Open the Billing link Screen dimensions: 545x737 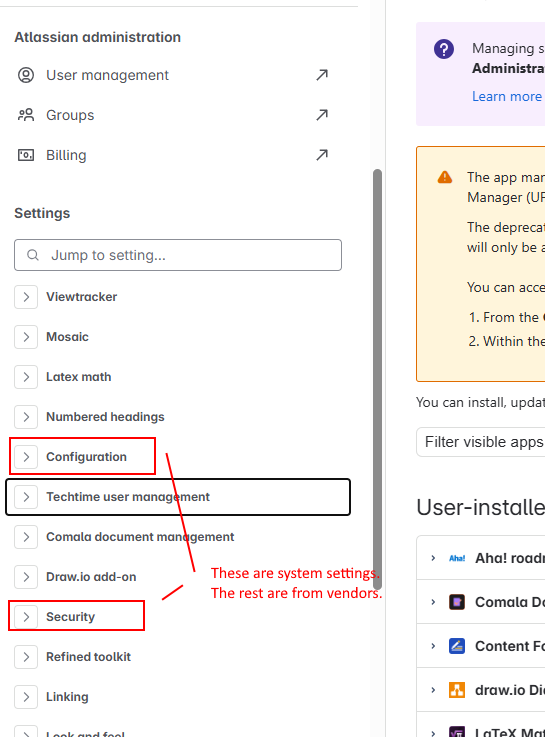[x=66, y=155]
